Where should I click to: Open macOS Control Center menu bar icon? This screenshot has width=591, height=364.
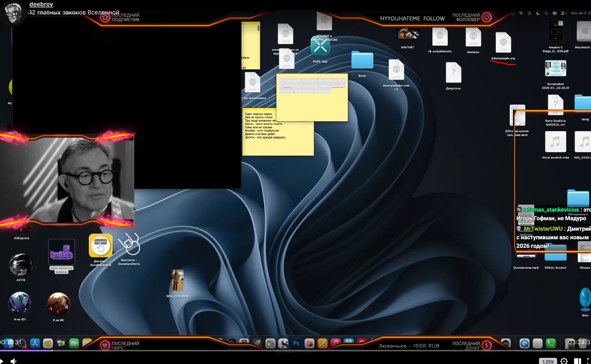tap(563, 13)
